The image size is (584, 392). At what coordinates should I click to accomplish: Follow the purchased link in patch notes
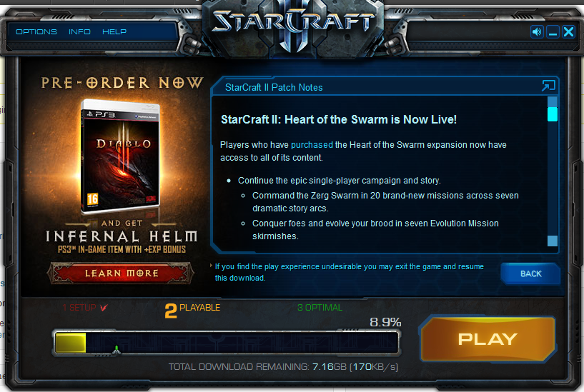(312, 145)
